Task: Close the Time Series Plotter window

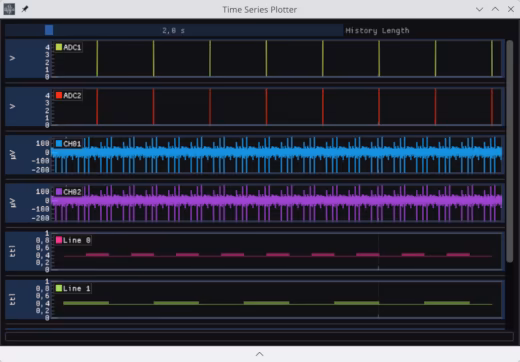Action: point(511,9)
